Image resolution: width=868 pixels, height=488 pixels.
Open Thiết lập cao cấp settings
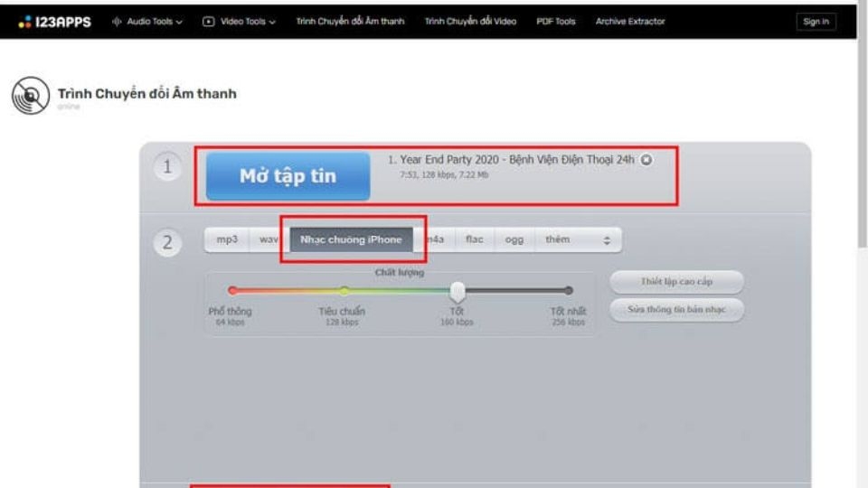676,282
